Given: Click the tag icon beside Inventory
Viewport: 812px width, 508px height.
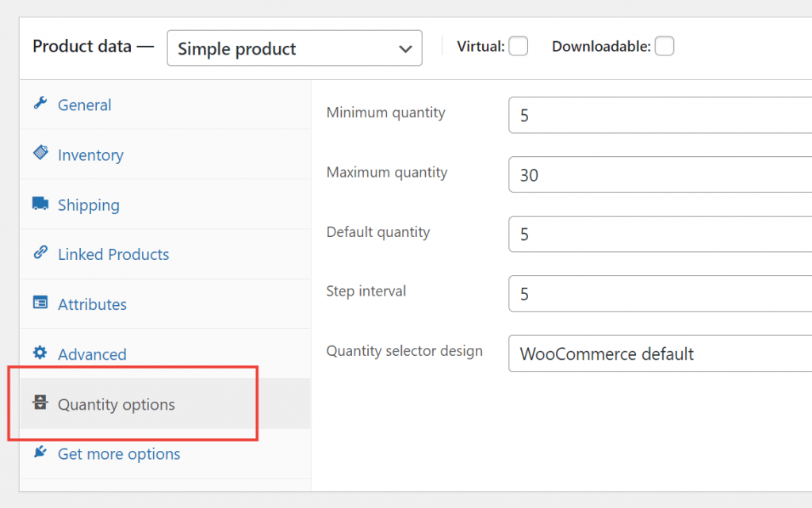Looking at the screenshot, I should 42,154.
